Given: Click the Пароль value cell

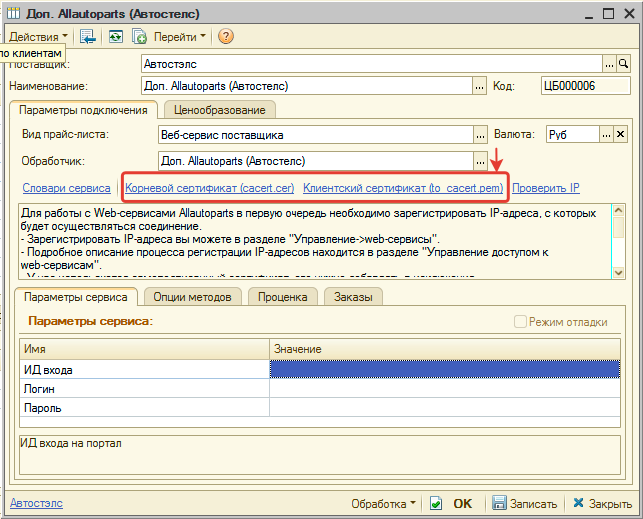Looking at the screenshot, I should (x=445, y=407).
